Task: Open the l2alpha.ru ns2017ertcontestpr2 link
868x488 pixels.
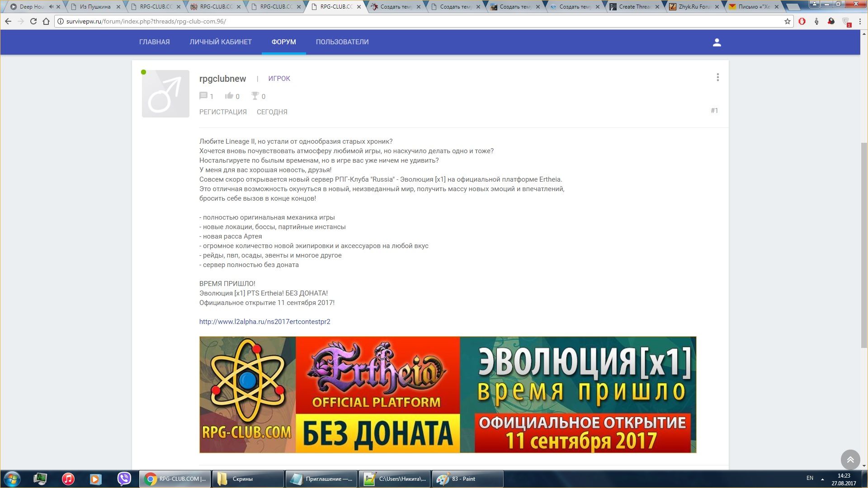Action: pyautogui.click(x=264, y=322)
